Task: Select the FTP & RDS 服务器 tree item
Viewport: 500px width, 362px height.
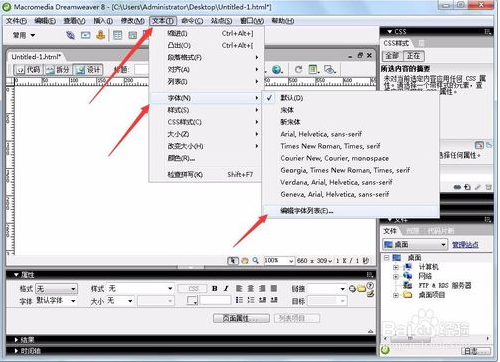Action: pos(445,286)
